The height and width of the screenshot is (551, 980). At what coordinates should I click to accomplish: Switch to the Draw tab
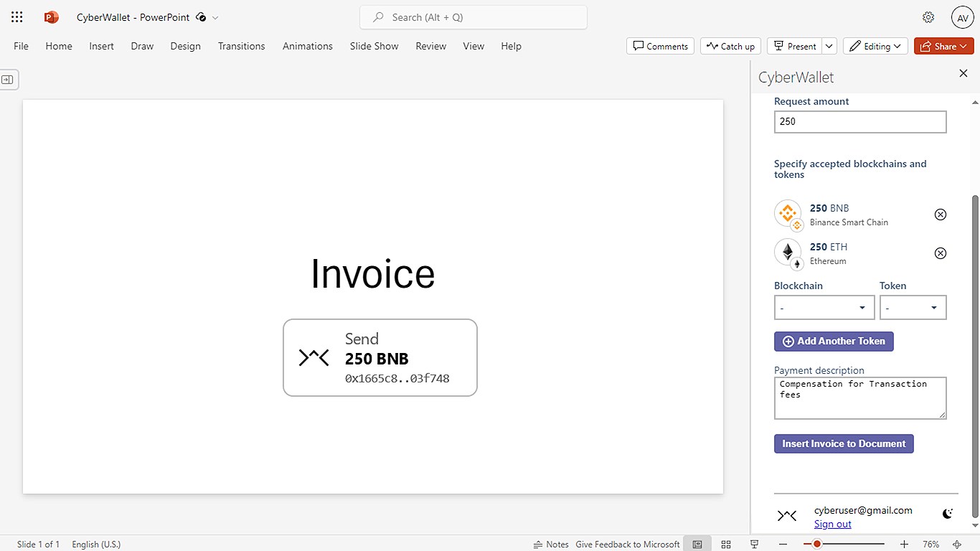pos(142,46)
